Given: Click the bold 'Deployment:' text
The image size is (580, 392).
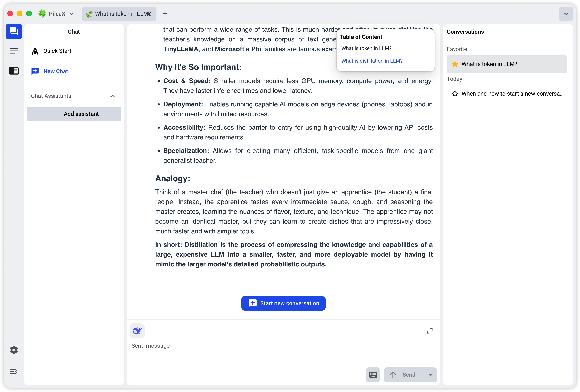Looking at the screenshot, I should [183, 104].
